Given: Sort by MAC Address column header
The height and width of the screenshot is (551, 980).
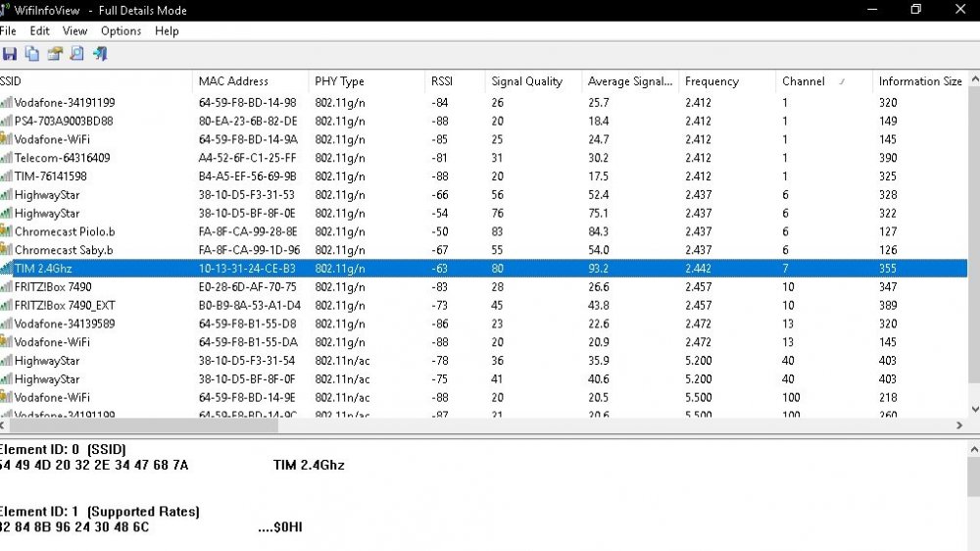Looking at the screenshot, I should [250, 81].
